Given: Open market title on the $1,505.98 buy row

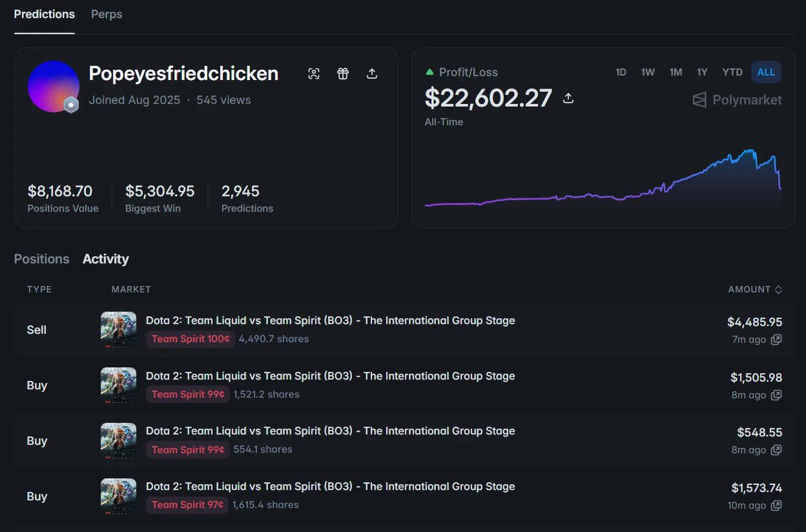Looking at the screenshot, I should click(x=330, y=375).
